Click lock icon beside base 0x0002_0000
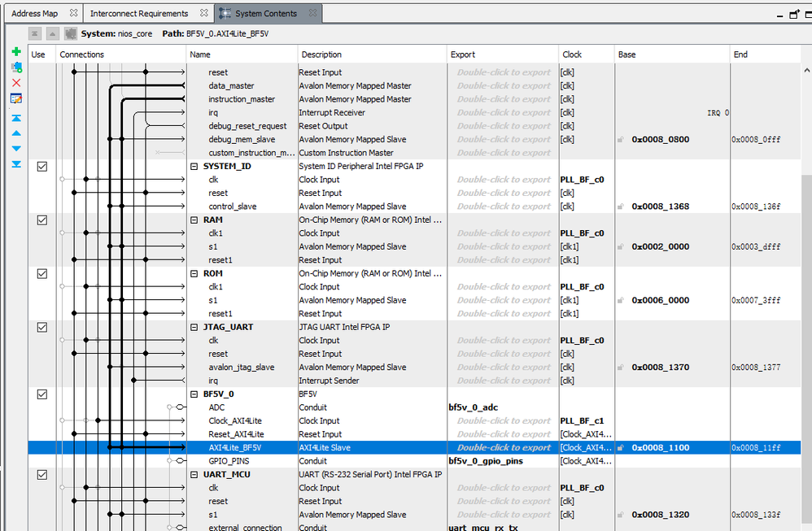 click(621, 247)
